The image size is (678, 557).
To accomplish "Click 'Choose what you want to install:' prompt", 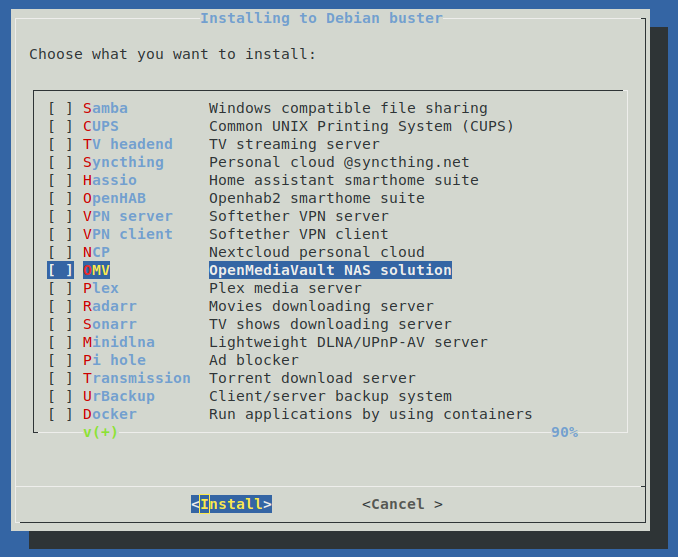I will coord(173,54).
